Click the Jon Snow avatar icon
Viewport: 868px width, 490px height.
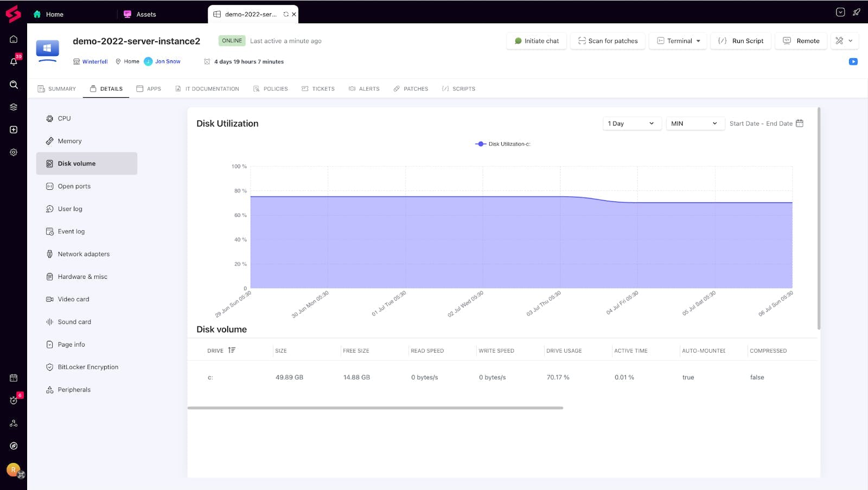[x=148, y=61]
